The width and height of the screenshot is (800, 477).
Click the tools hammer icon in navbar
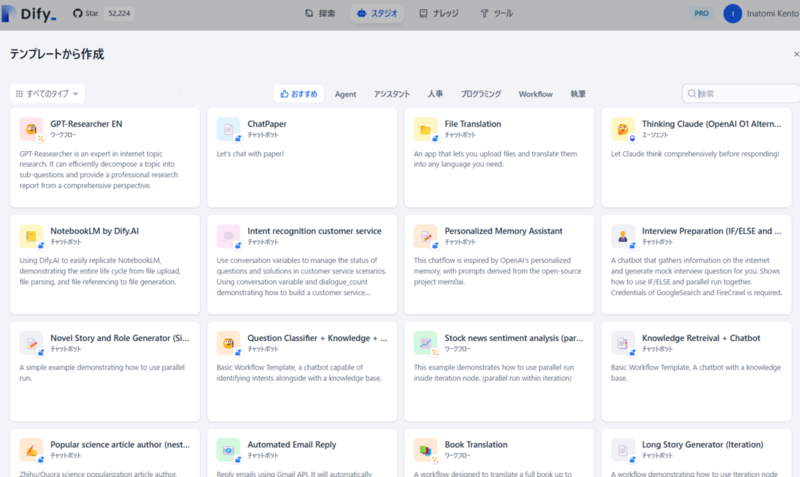pyautogui.click(x=484, y=13)
